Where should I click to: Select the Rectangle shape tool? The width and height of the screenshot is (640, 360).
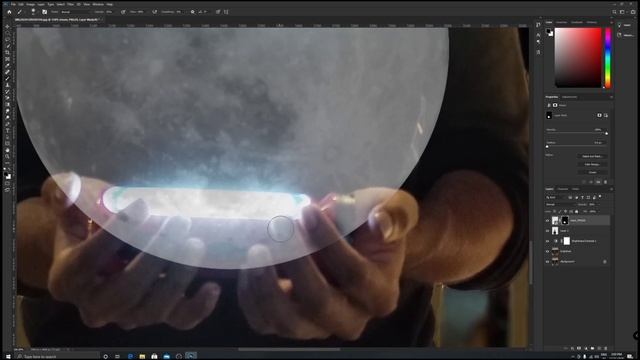7,144
